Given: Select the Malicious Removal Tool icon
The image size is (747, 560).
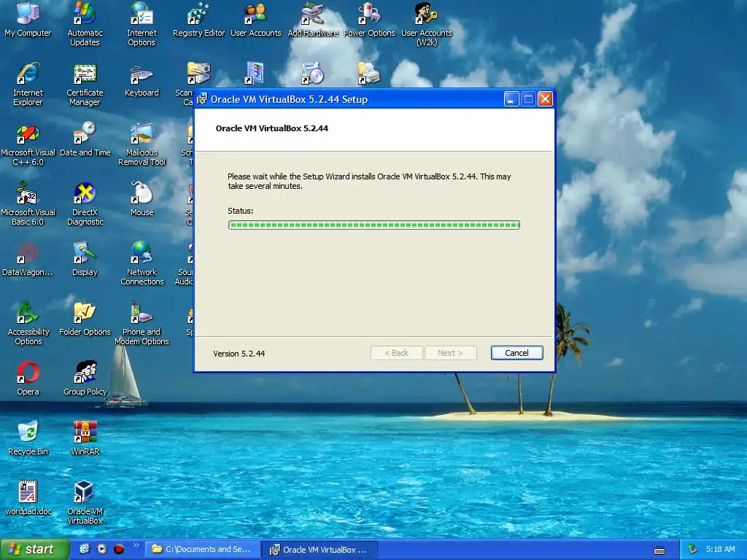Looking at the screenshot, I should click(x=142, y=144).
